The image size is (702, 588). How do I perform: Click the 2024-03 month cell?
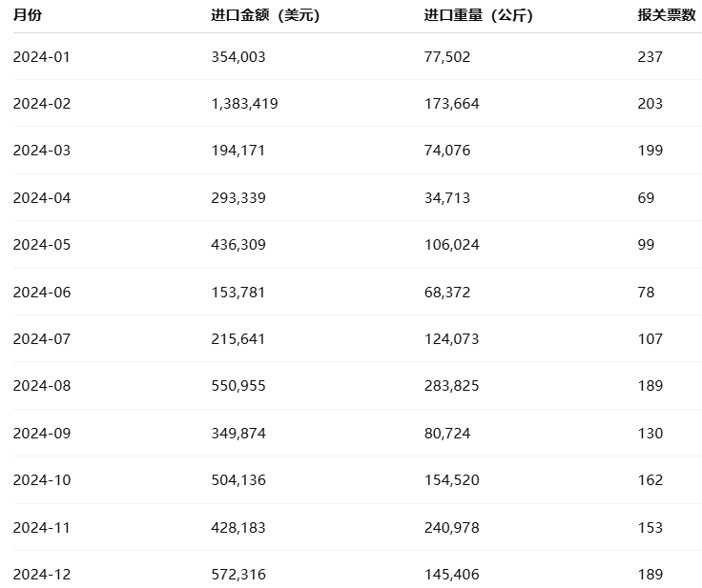coord(42,151)
